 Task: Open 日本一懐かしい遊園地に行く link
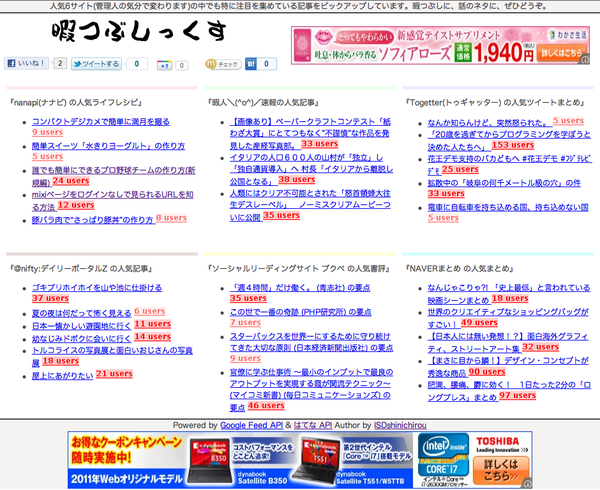(81, 326)
